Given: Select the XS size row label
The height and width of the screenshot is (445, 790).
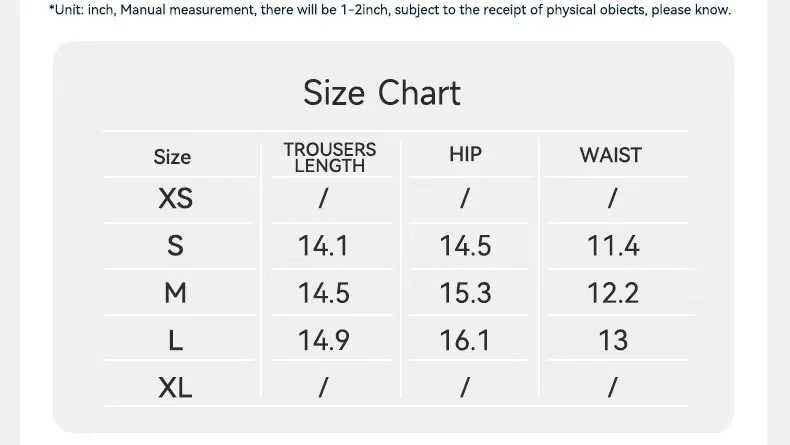Looking at the screenshot, I should pos(175,198).
